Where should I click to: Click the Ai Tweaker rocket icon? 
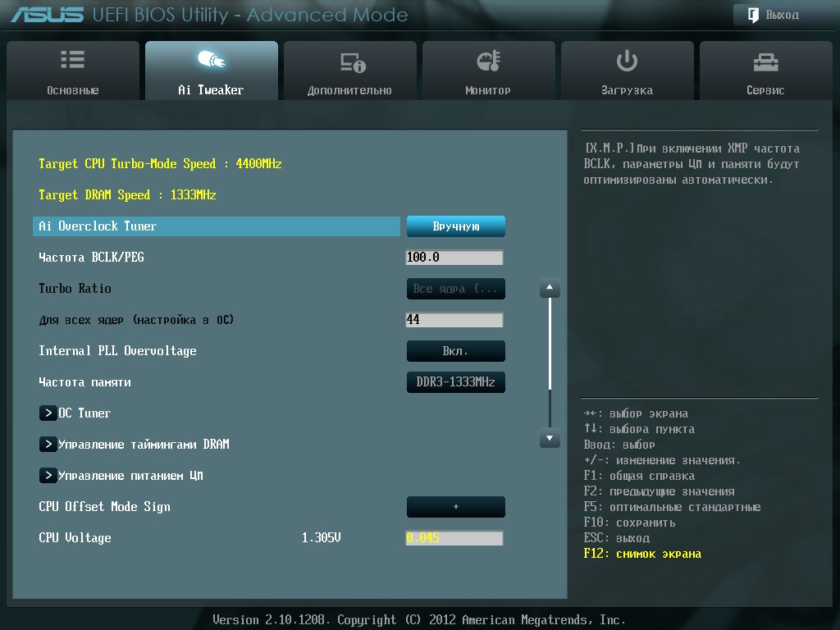[211, 59]
